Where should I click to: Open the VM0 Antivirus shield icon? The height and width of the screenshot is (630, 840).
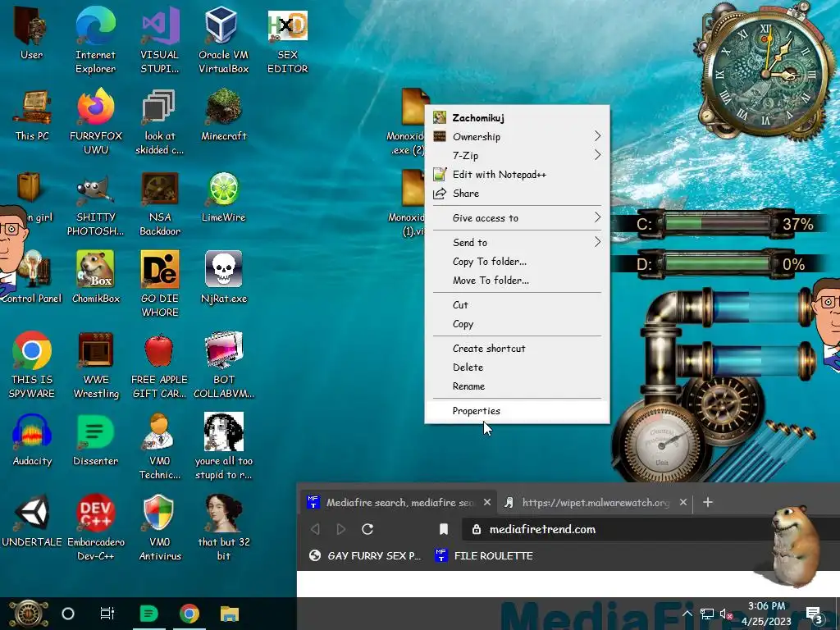tap(160, 514)
